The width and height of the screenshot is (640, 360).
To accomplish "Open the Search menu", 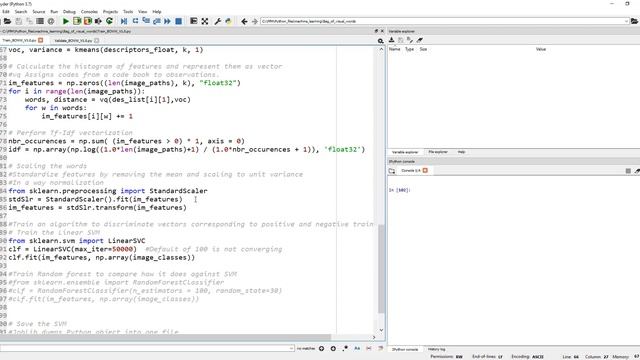I will pyautogui.click(x=21, y=12).
